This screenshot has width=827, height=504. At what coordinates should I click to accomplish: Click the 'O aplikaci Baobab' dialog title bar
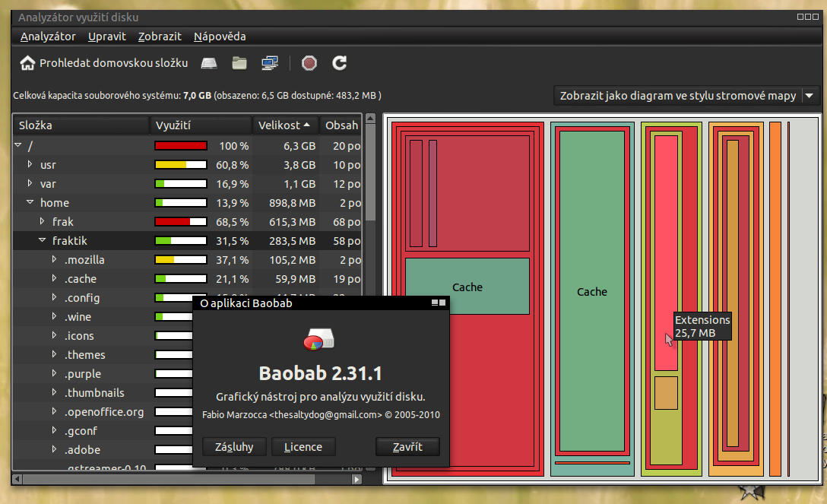click(322, 303)
